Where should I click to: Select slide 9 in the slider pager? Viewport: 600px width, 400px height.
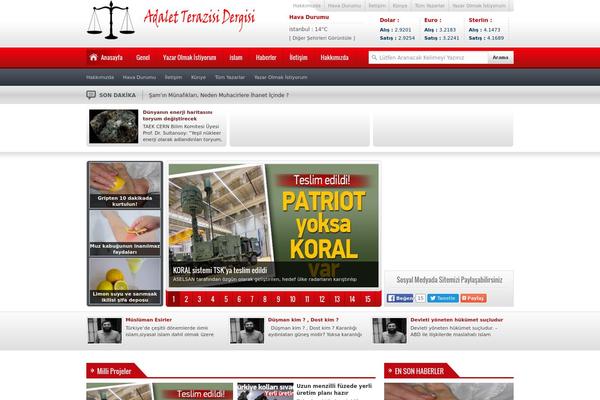pyautogui.click(x=278, y=299)
